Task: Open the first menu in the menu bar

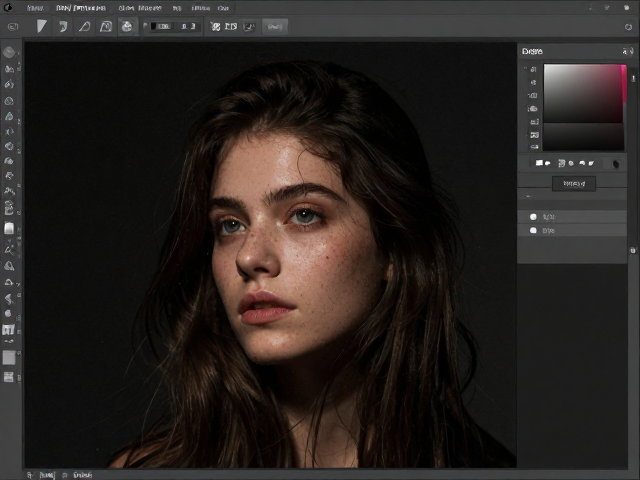Action: point(35,8)
